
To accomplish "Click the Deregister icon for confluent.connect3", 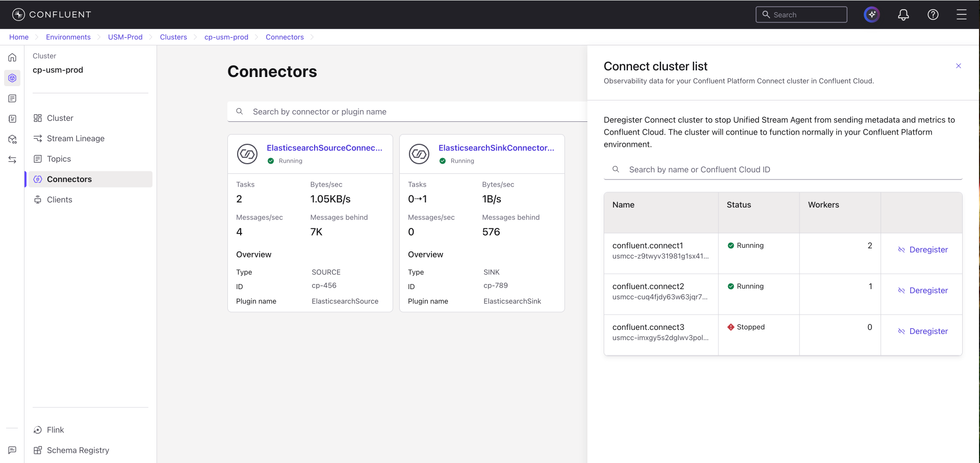I will (901, 331).
